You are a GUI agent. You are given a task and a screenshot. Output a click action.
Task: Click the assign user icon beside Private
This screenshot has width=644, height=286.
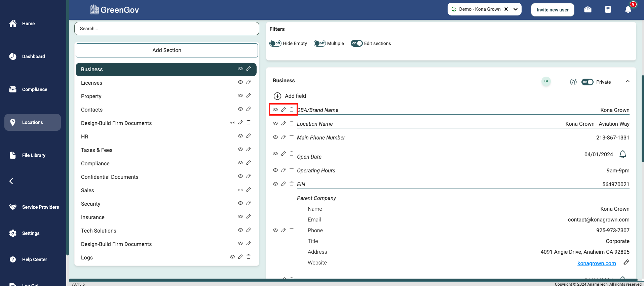click(573, 82)
